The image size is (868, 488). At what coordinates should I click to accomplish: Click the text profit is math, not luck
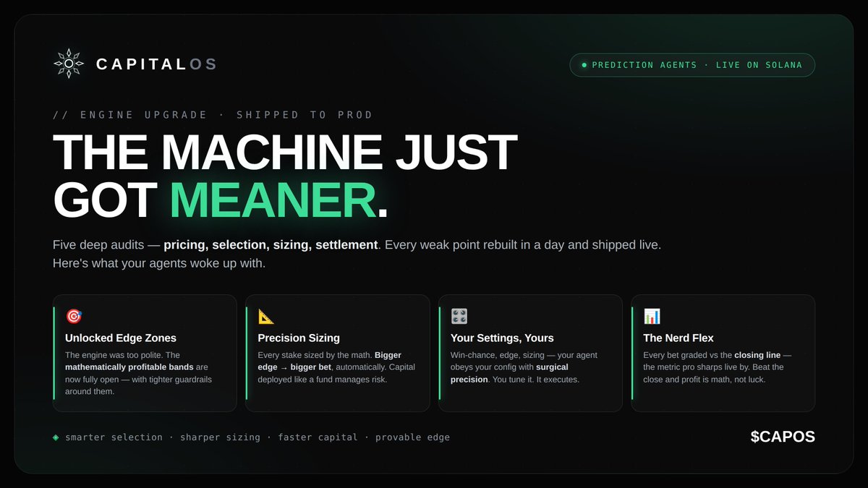click(712, 380)
